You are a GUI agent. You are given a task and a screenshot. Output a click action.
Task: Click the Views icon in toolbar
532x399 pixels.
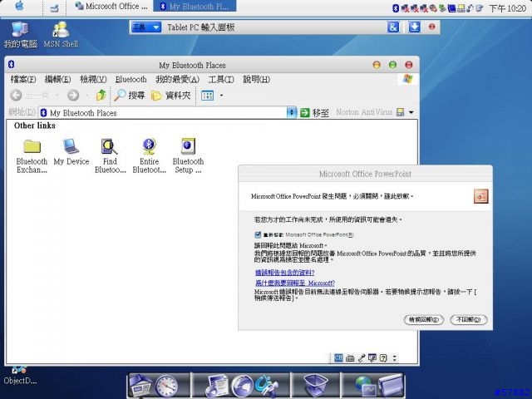click(207, 96)
